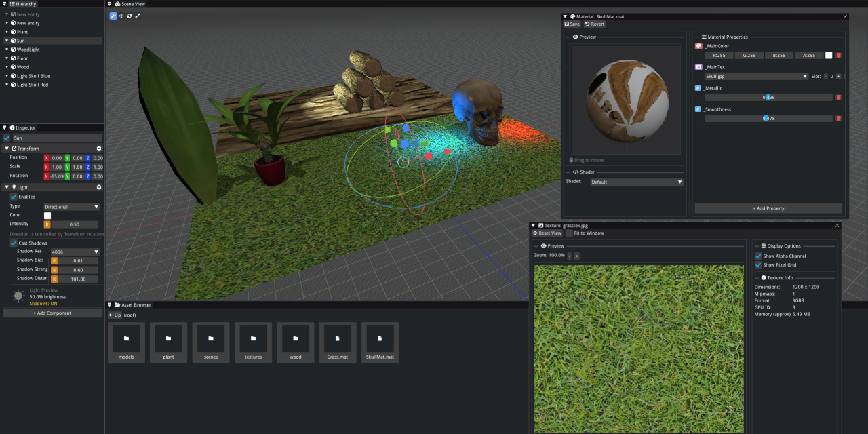Image resolution: width=868 pixels, height=434 pixels.
Task: Open the Transform component settings gear
Action: click(99, 149)
